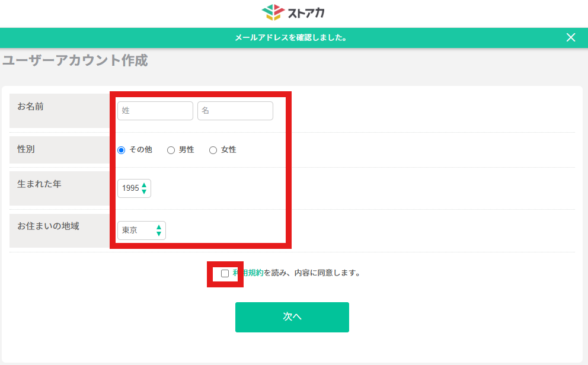Image resolution: width=588 pixels, height=365 pixels.
Task: Open the 利用規約 terms link
Action: 248,273
